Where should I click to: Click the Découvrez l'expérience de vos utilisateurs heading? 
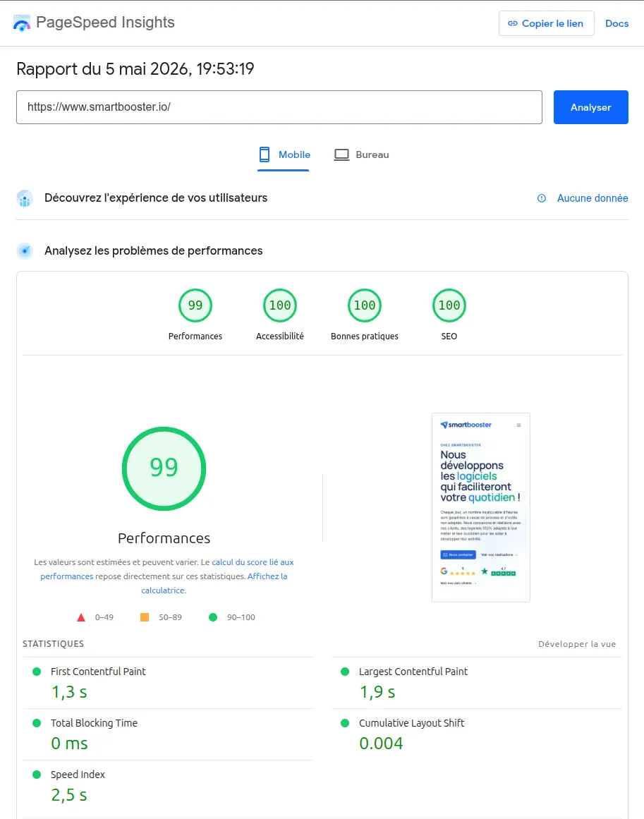(x=156, y=198)
